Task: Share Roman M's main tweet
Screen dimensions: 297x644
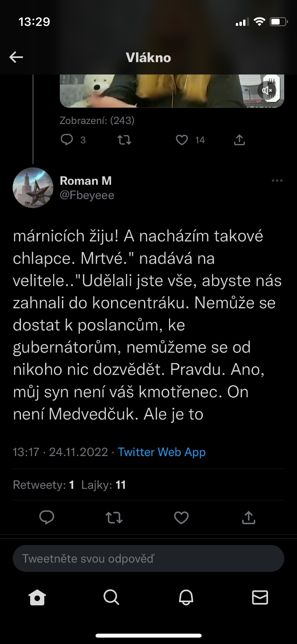Action: tap(249, 517)
